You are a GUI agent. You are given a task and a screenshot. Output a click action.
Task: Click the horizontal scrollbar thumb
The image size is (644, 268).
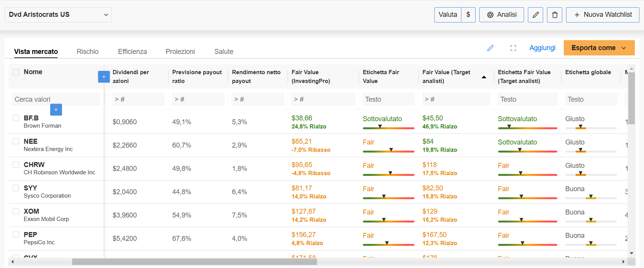tap(194, 262)
